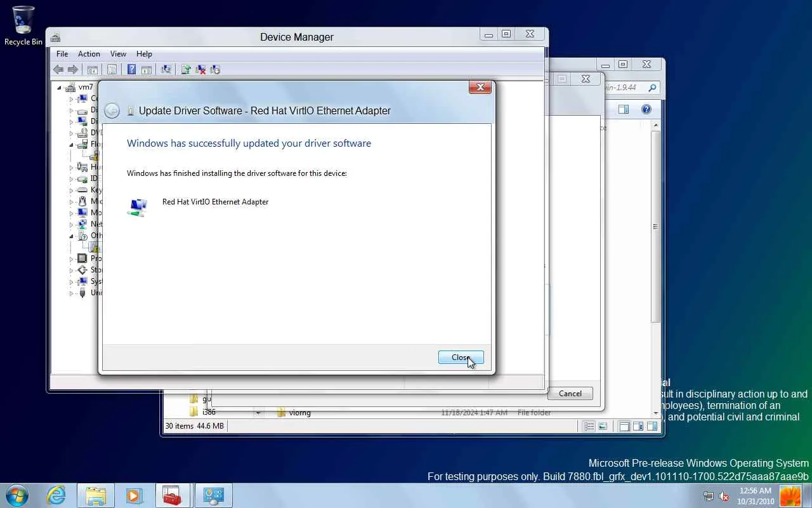Click the red toolbox taskbar button
The height and width of the screenshot is (508, 812).
tap(173, 495)
